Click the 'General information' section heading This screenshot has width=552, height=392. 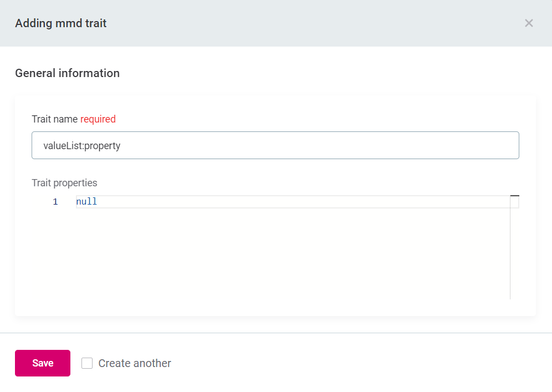(x=67, y=73)
